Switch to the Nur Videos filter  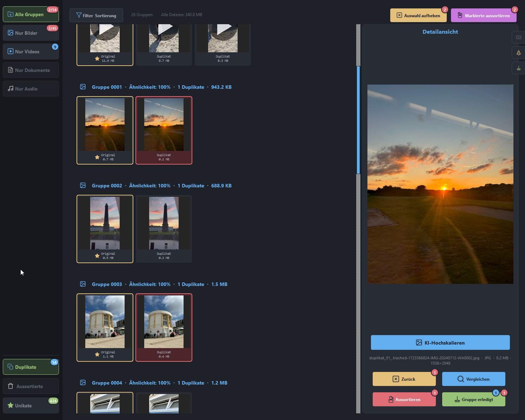point(31,52)
